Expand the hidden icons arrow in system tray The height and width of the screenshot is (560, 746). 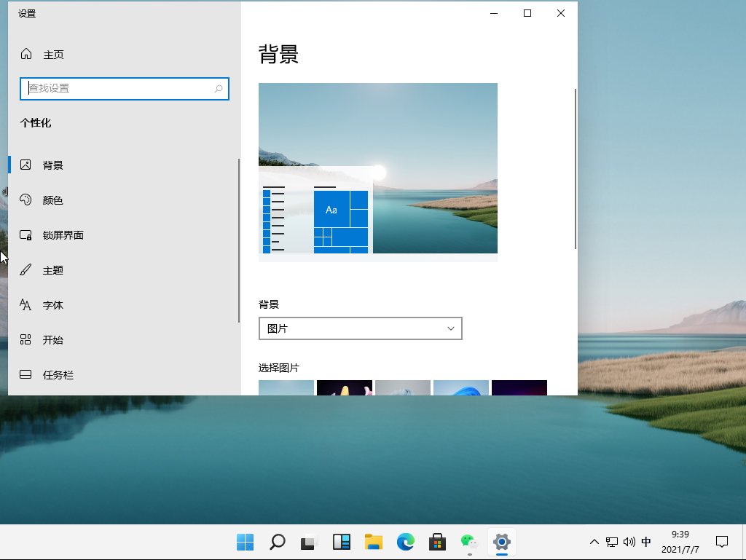pyautogui.click(x=594, y=542)
